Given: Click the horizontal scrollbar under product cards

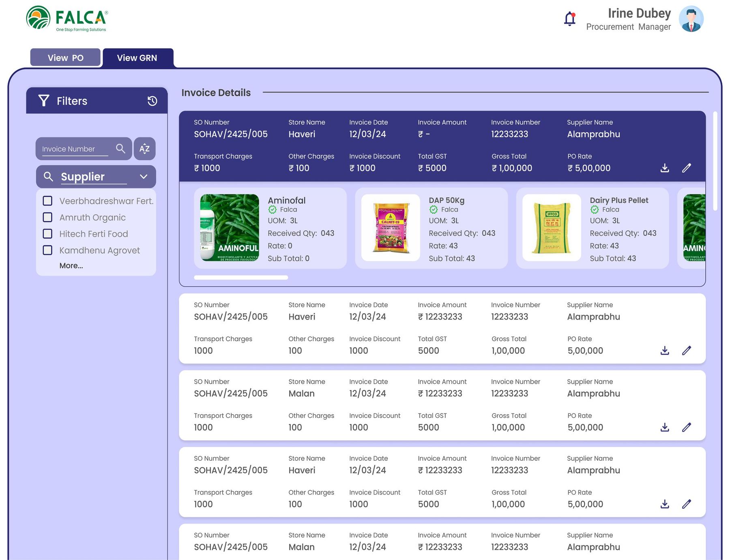Looking at the screenshot, I should point(241,278).
